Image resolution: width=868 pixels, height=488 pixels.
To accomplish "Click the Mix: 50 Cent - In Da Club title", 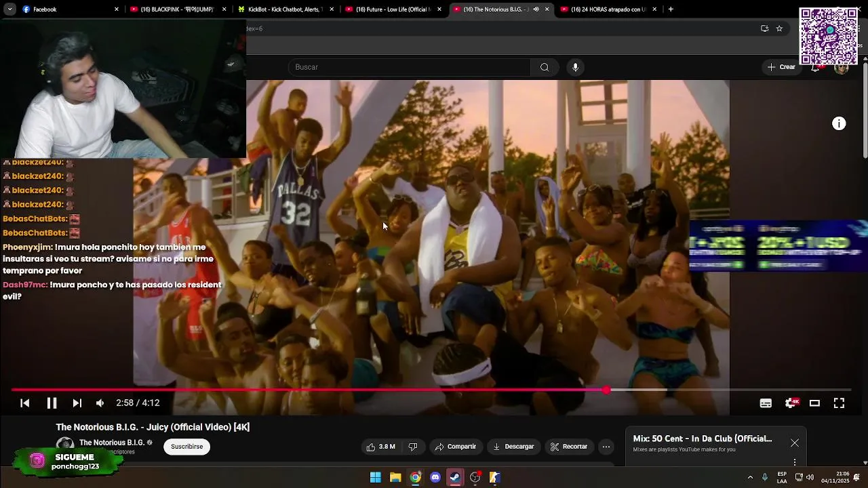I will click(703, 439).
